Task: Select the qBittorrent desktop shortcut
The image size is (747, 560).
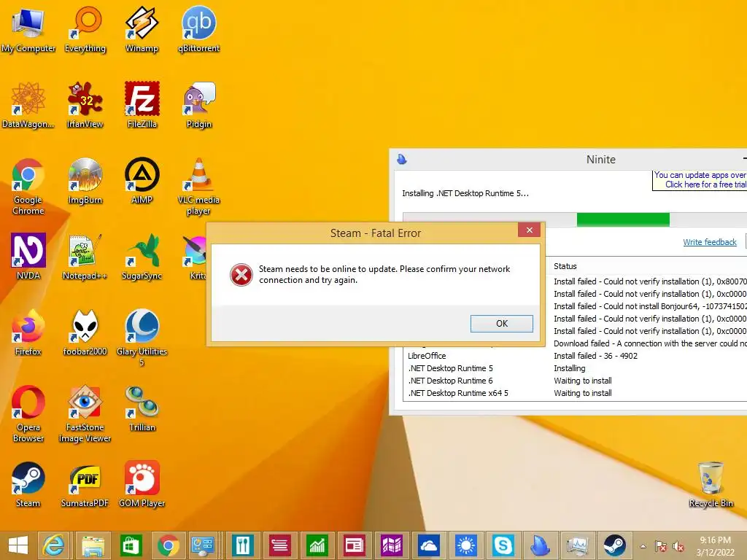Action: [x=198, y=29]
